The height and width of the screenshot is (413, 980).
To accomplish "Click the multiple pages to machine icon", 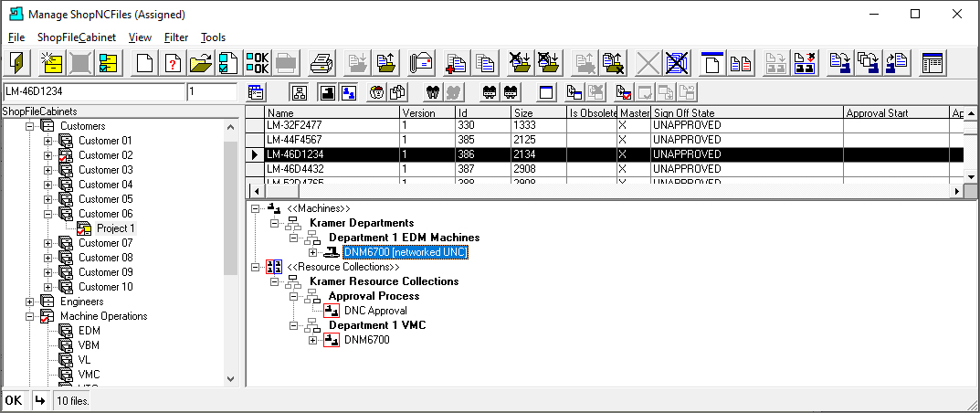I will pos(868,62).
